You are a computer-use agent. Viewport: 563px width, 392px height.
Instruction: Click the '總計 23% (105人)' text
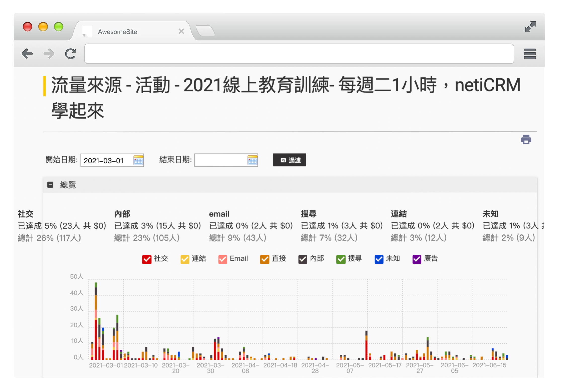[x=147, y=238]
